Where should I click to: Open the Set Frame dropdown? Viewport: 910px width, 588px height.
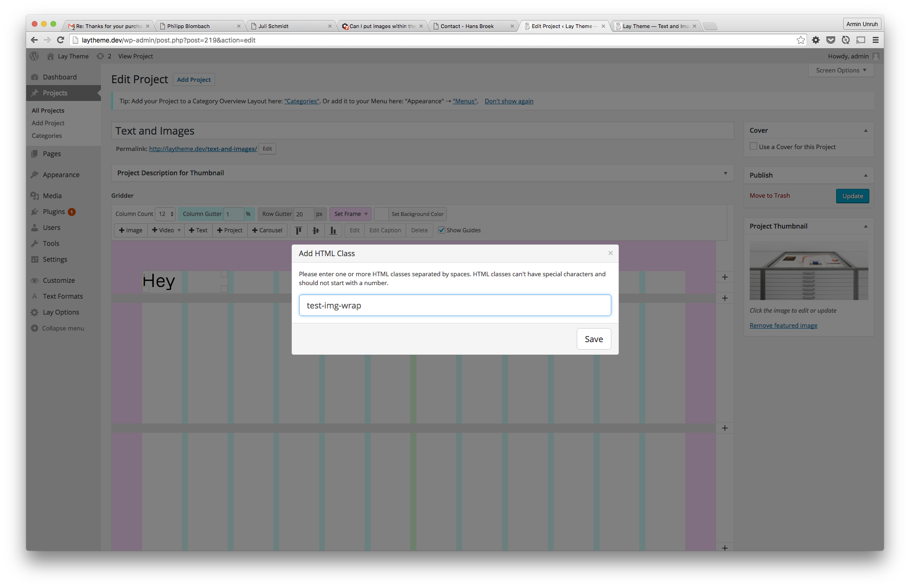[350, 214]
